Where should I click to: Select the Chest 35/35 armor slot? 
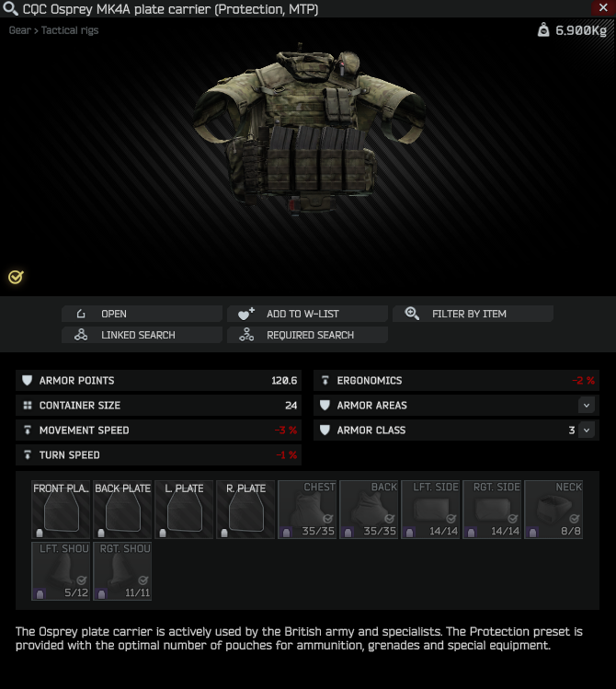[x=307, y=510]
